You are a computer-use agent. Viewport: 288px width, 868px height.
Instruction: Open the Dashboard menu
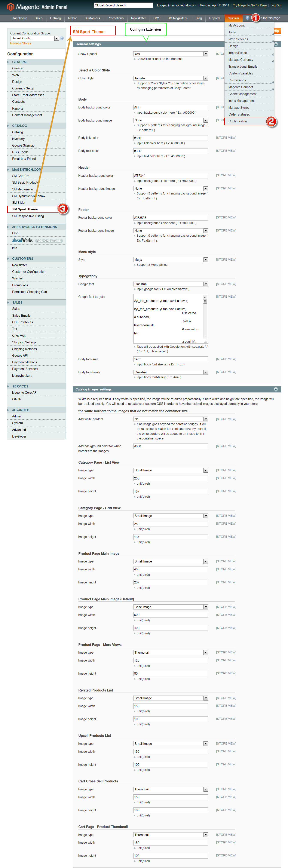pyautogui.click(x=19, y=18)
